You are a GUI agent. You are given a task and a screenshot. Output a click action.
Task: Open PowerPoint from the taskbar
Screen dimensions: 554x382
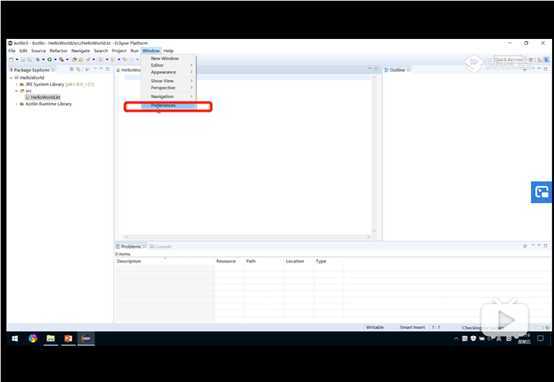[x=68, y=339]
